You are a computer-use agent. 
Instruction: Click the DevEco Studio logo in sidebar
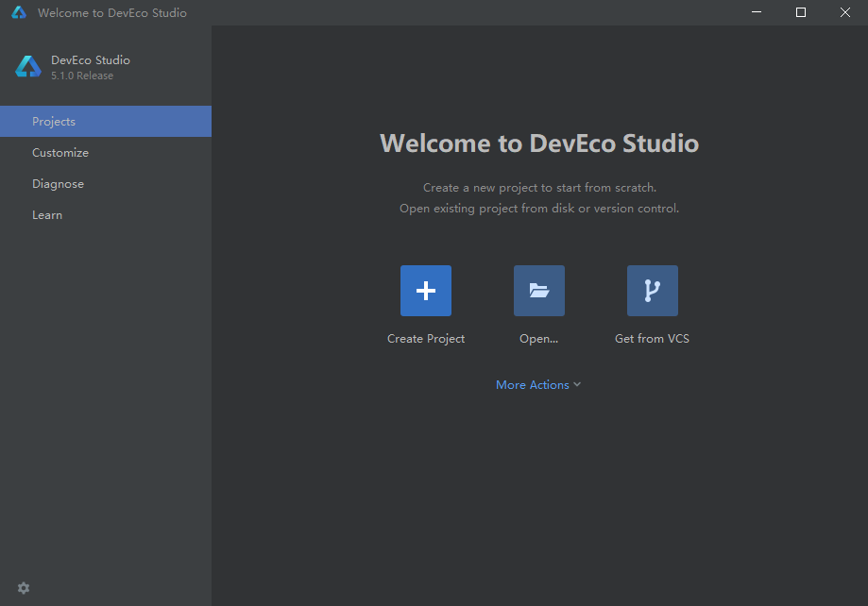point(28,66)
